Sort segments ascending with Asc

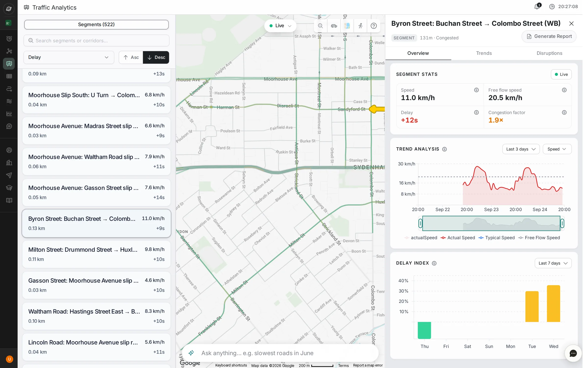(131, 57)
